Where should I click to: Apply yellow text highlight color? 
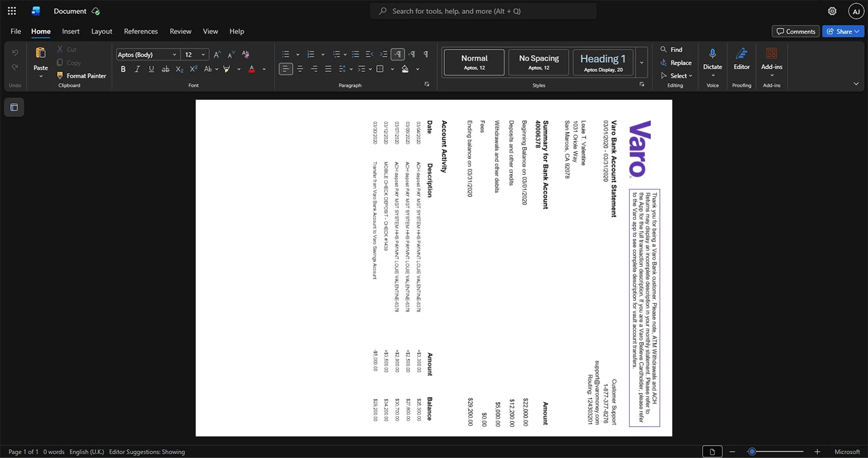tap(227, 69)
